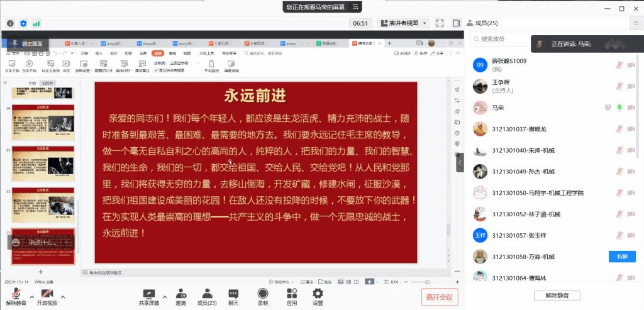Click the 解除静音 microphone icon
Screen dimensions: 644x310
click(x=16, y=293)
